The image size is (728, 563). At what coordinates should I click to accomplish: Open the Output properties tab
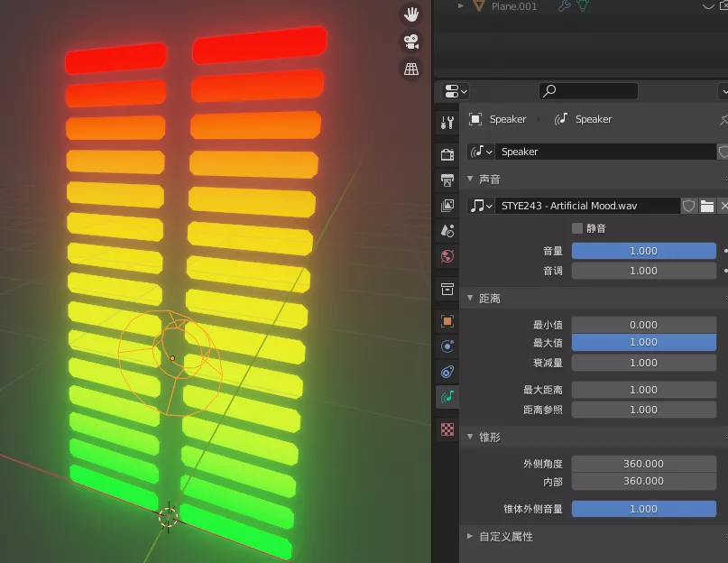point(447,180)
